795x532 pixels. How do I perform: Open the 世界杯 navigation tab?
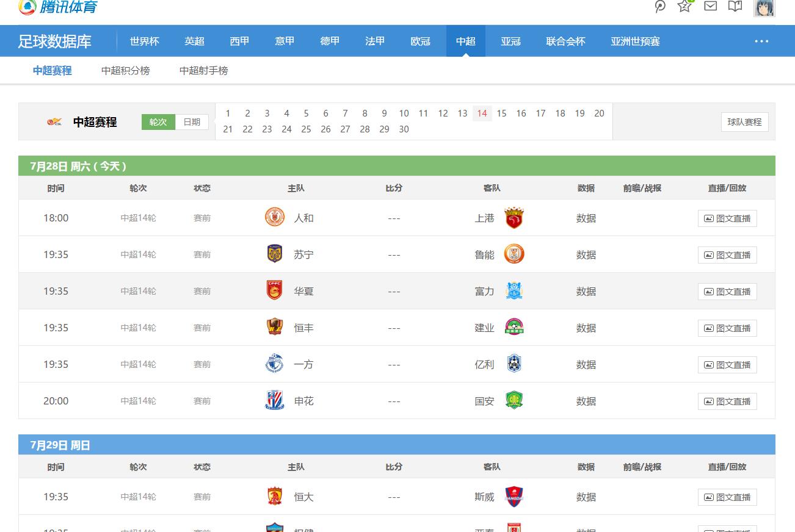(x=144, y=41)
